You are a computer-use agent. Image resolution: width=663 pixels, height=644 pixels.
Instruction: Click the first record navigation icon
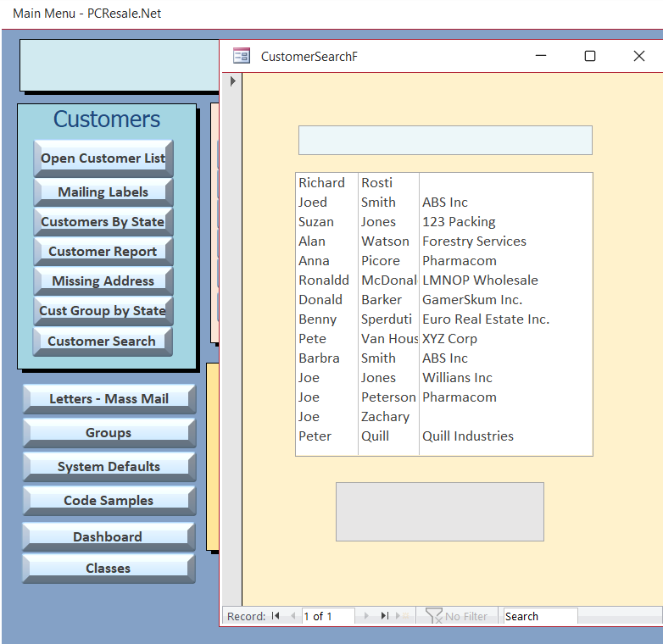coord(276,616)
